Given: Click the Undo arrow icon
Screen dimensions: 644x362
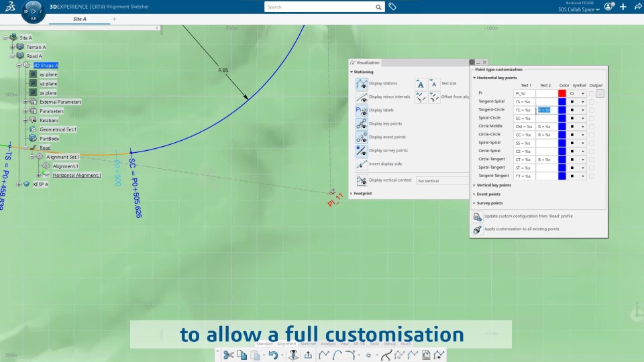Looking at the screenshot, I should [x=273, y=355].
